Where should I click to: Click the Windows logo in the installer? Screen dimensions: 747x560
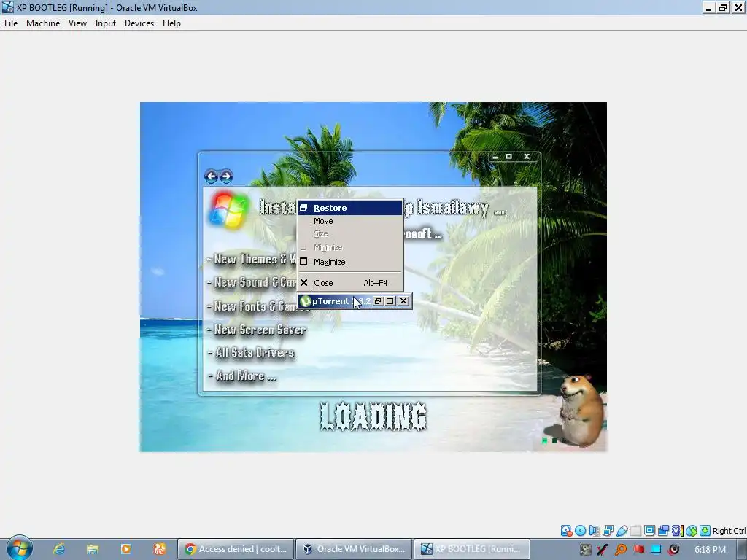tap(228, 210)
